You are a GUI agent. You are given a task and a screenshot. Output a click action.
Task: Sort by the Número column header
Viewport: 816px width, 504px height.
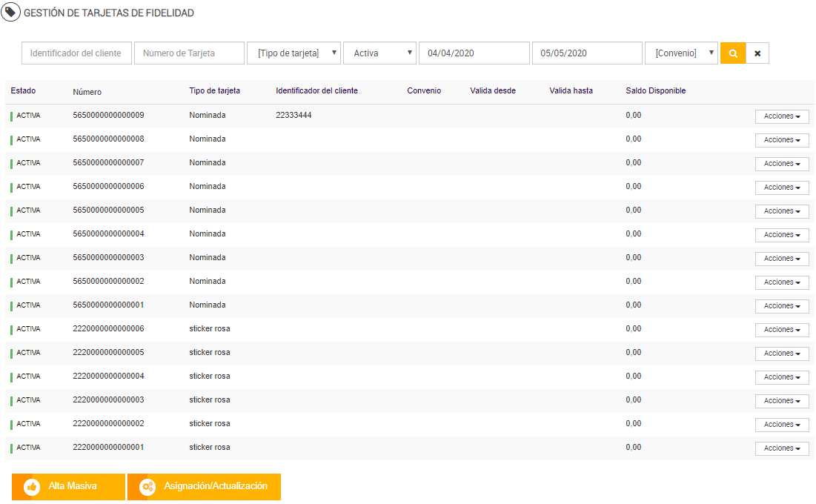[x=87, y=92]
